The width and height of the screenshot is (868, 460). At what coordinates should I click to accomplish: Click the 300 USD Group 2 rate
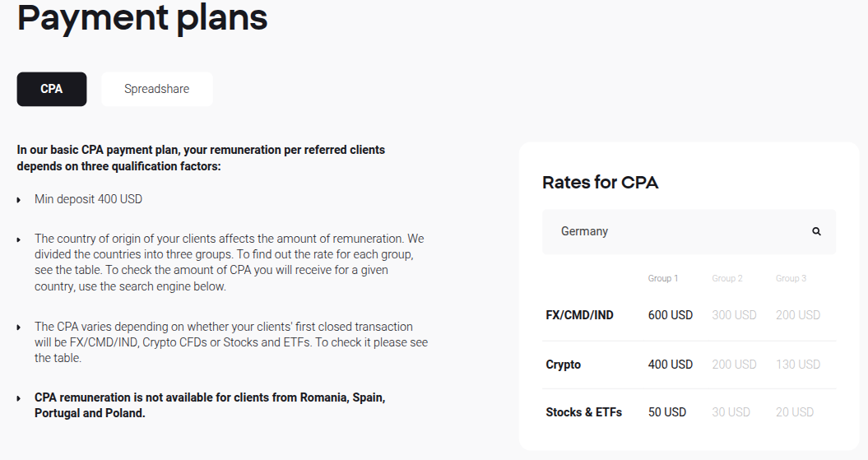point(734,315)
